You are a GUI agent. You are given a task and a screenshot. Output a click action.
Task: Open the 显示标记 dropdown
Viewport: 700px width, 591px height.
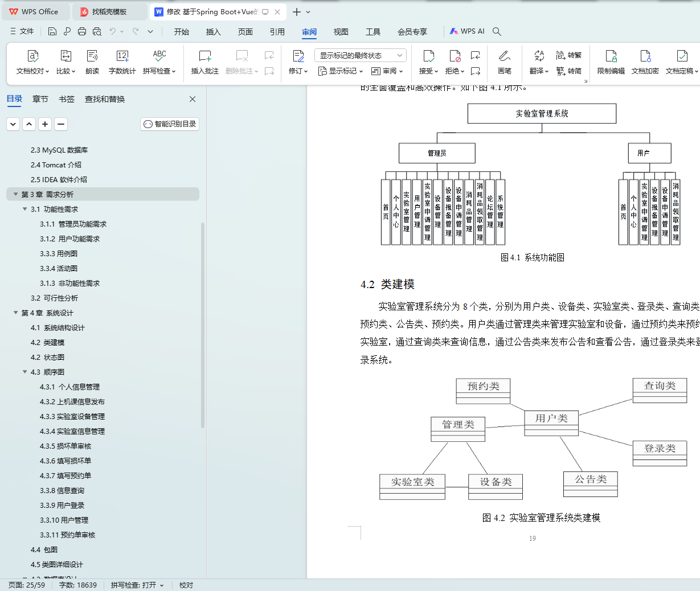341,71
